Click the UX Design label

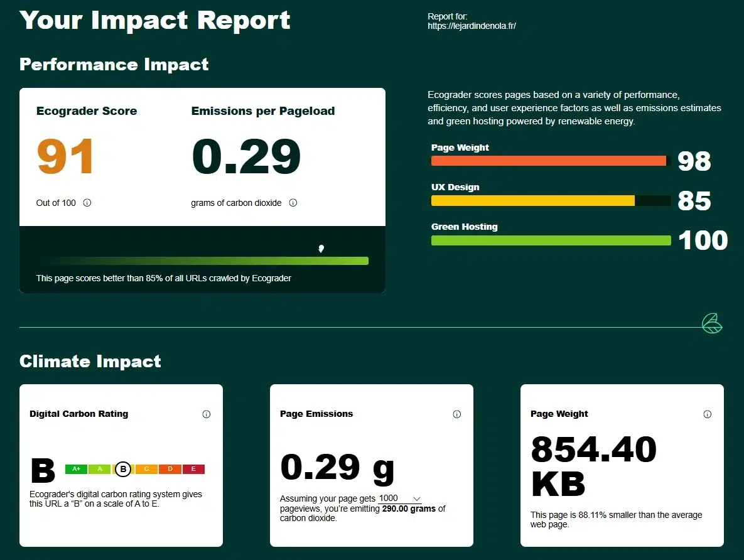[x=455, y=187]
